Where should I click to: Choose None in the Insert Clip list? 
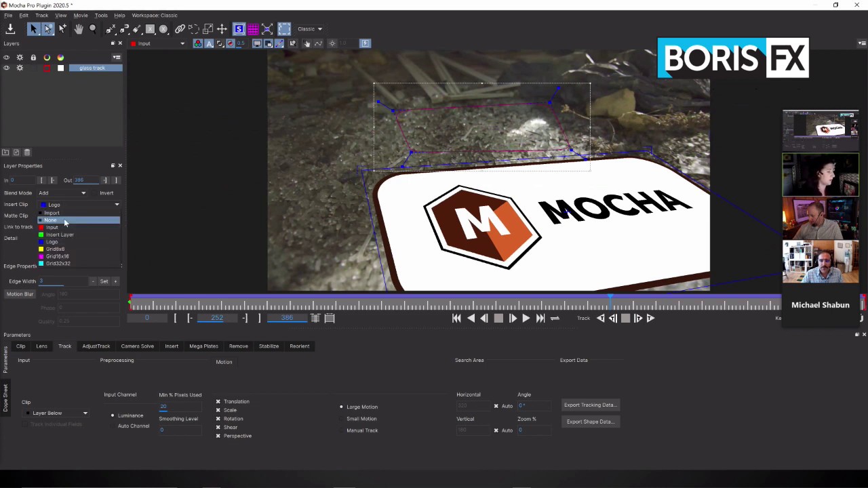pos(79,220)
